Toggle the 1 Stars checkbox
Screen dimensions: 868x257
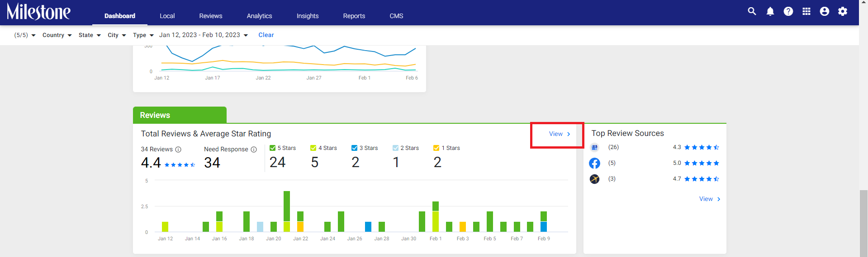pyautogui.click(x=436, y=148)
